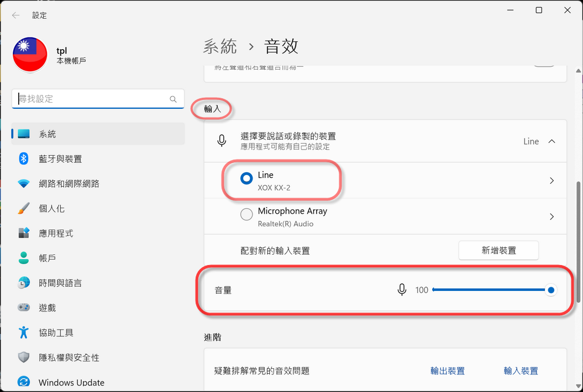Open 遊戲 settings page label

[47, 308]
